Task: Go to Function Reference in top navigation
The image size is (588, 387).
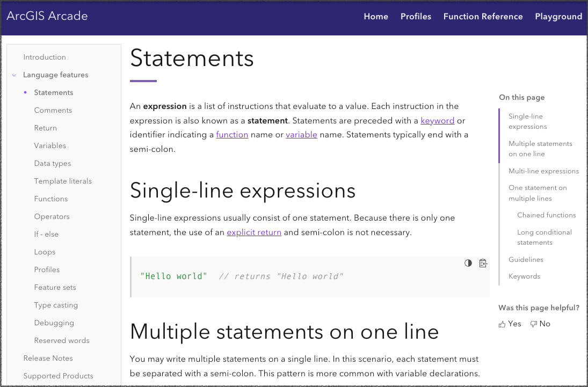Action: tap(483, 17)
